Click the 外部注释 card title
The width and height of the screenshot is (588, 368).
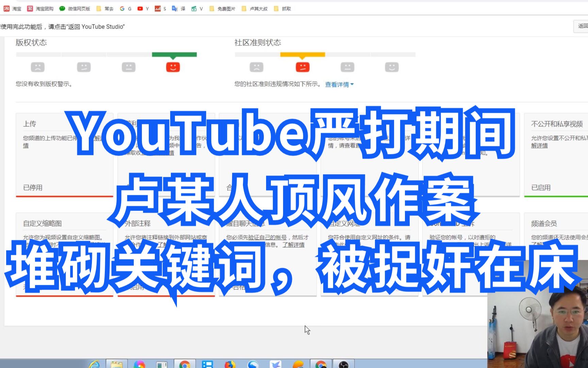click(138, 224)
